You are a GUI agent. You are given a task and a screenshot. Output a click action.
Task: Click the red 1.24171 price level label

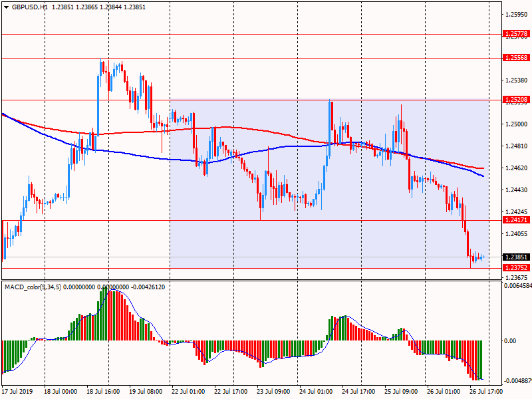click(x=516, y=220)
